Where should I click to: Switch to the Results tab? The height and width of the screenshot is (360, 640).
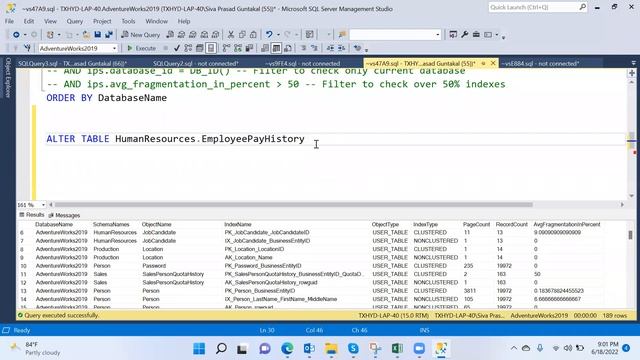(x=32, y=215)
